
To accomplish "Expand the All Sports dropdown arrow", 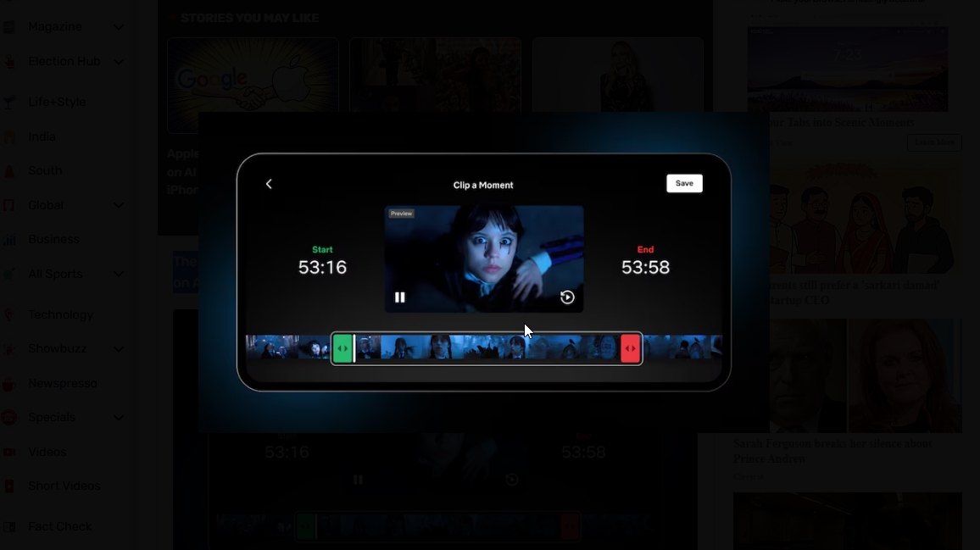I will (x=119, y=274).
